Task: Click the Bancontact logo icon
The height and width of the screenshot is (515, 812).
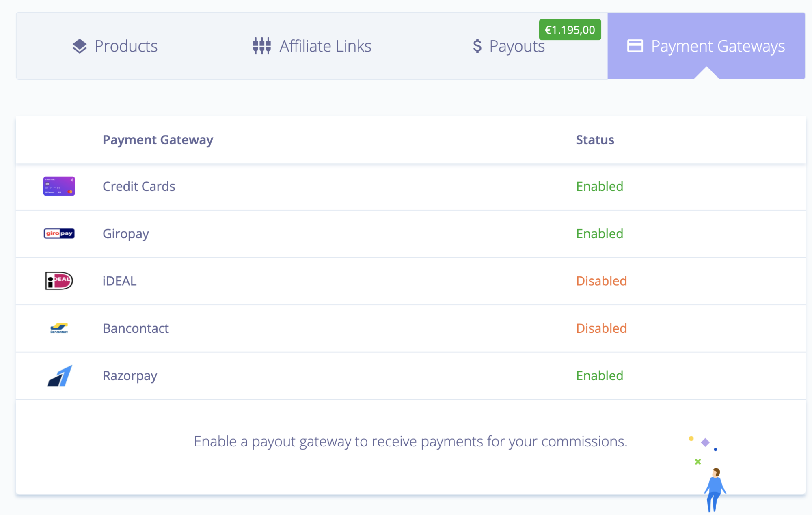Action: (59, 328)
